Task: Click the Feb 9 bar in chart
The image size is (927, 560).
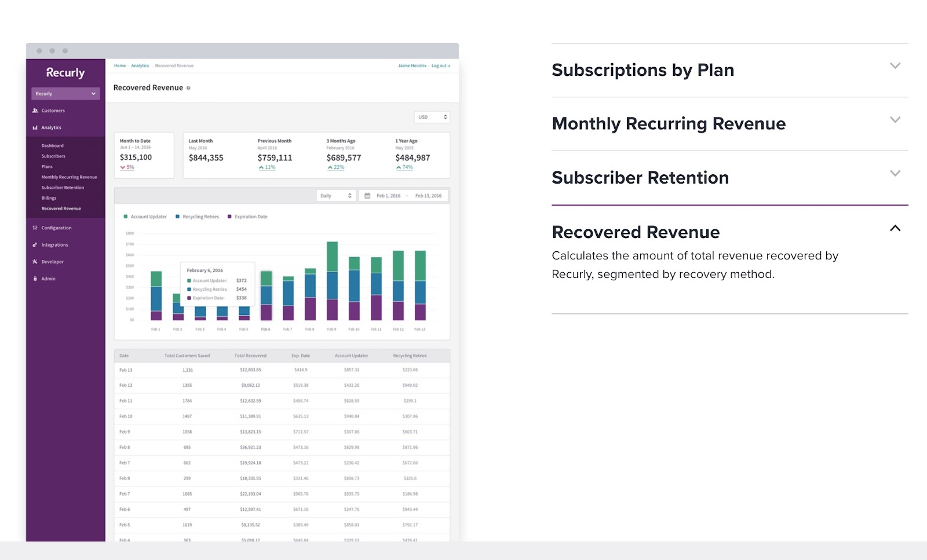Action: pos(332,281)
